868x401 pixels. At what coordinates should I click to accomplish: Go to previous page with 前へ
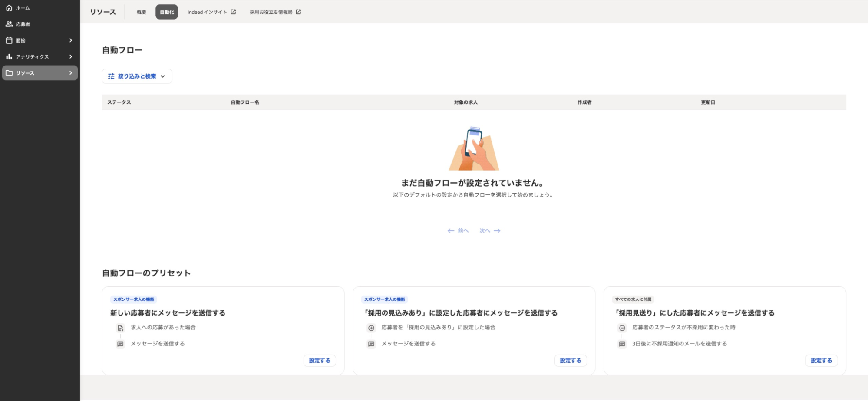(x=458, y=231)
